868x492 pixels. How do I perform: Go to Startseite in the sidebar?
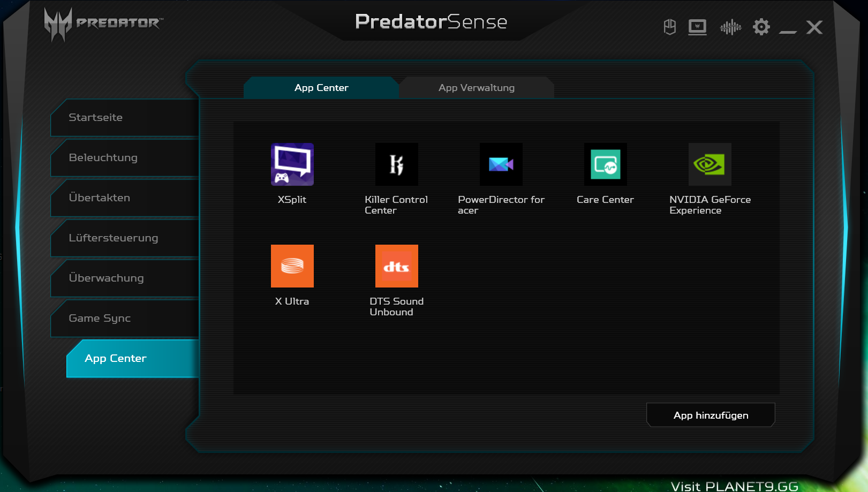(x=125, y=118)
